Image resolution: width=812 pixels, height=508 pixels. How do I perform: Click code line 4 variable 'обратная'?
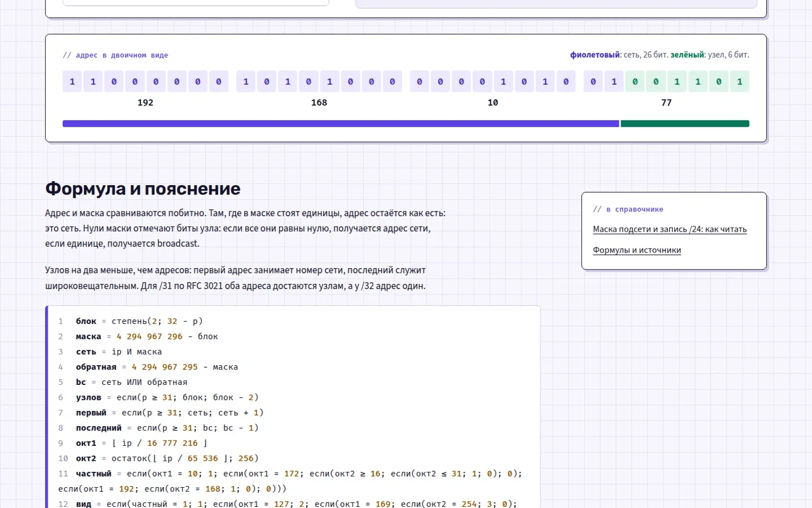(96, 367)
